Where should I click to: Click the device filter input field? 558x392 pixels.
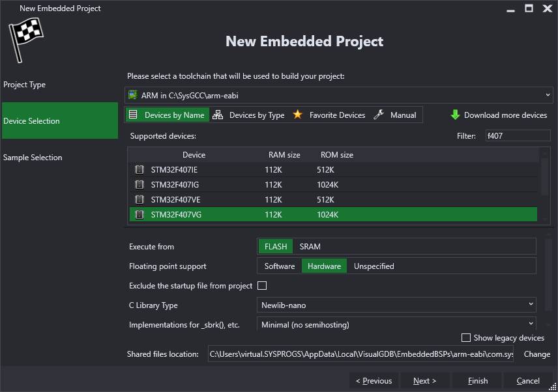tap(518, 135)
